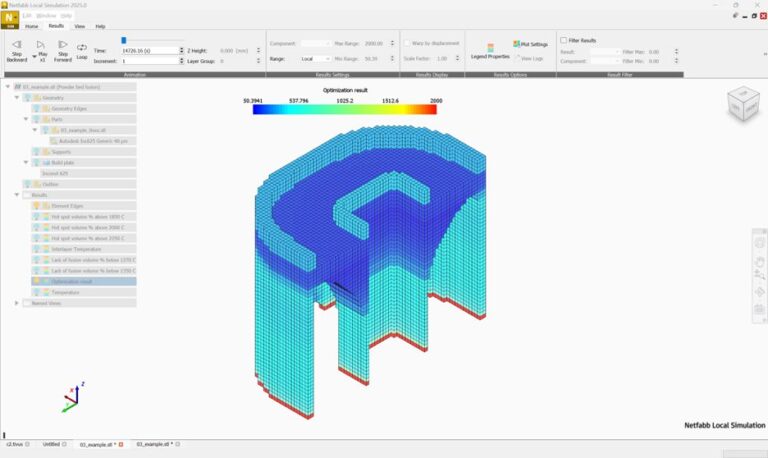Open the Home ribbon tab
Image resolution: width=768 pixels, height=458 pixels.
(33, 26)
